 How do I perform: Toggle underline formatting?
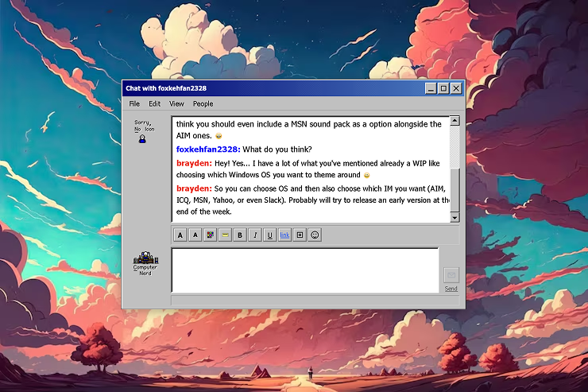[269, 235]
